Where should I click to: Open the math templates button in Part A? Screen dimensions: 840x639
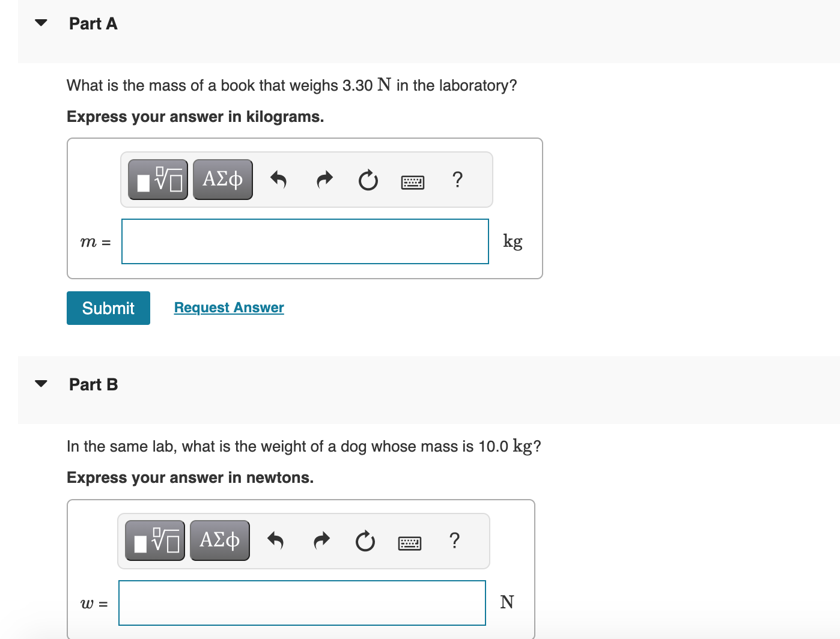pyautogui.click(x=158, y=180)
